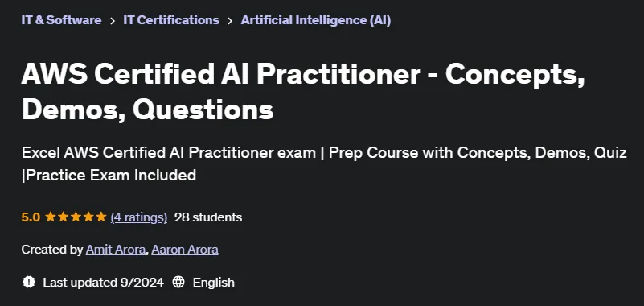This screenshot has width=644, height=306.
Task: Click the fourth rating star
Action: coord(88,217)
